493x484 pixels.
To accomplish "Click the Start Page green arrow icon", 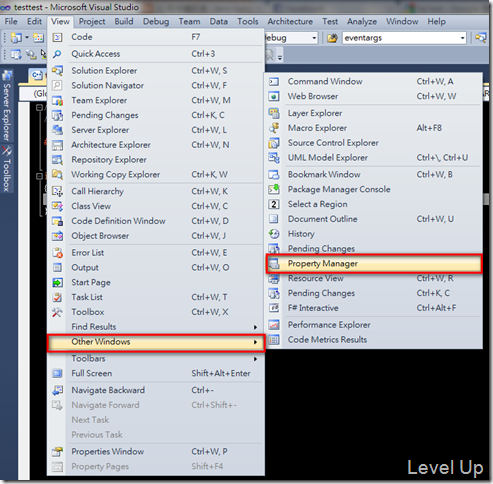I will tap(57, 282).
